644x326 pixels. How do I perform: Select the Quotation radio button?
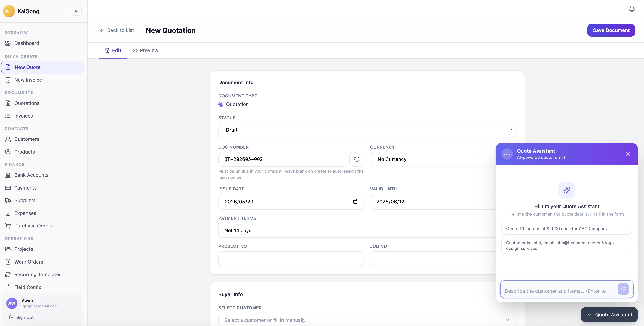point(221,104)
